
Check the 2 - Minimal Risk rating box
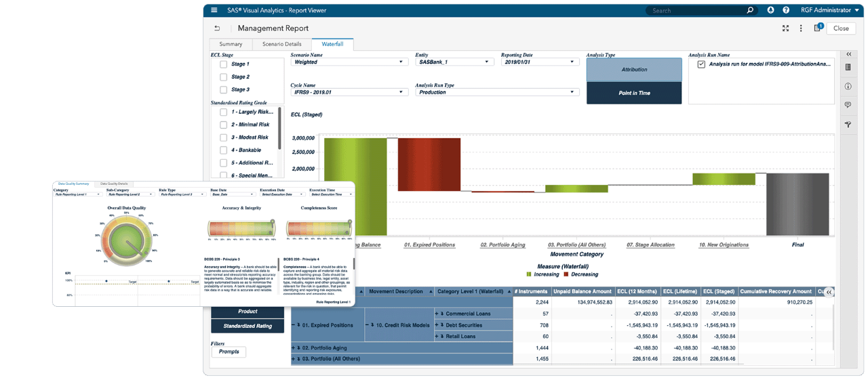point(223,125)
